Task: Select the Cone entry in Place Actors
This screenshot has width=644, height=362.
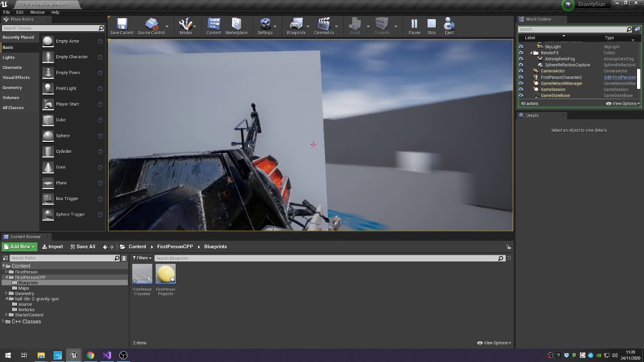Action: coord(72,167)
